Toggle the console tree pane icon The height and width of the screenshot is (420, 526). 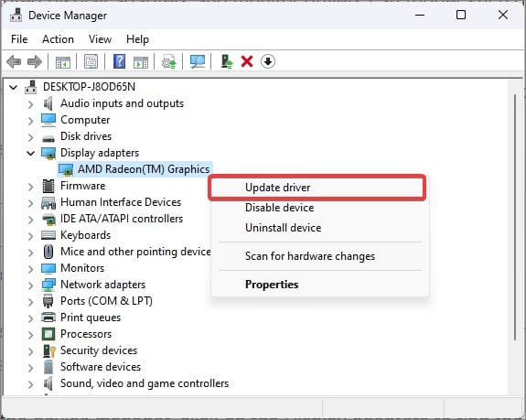click(63, 62)
